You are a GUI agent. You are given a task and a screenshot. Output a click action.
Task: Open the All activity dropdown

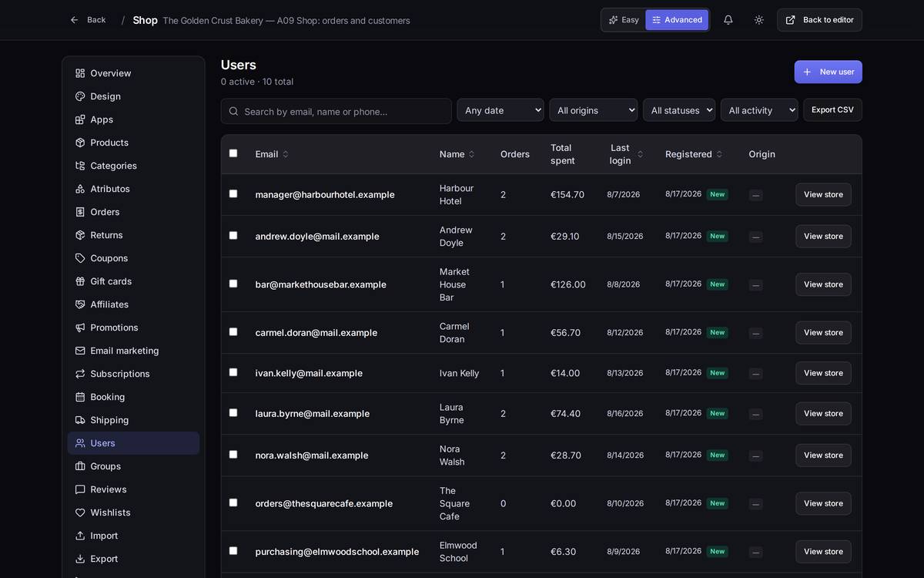coord(759,110)
